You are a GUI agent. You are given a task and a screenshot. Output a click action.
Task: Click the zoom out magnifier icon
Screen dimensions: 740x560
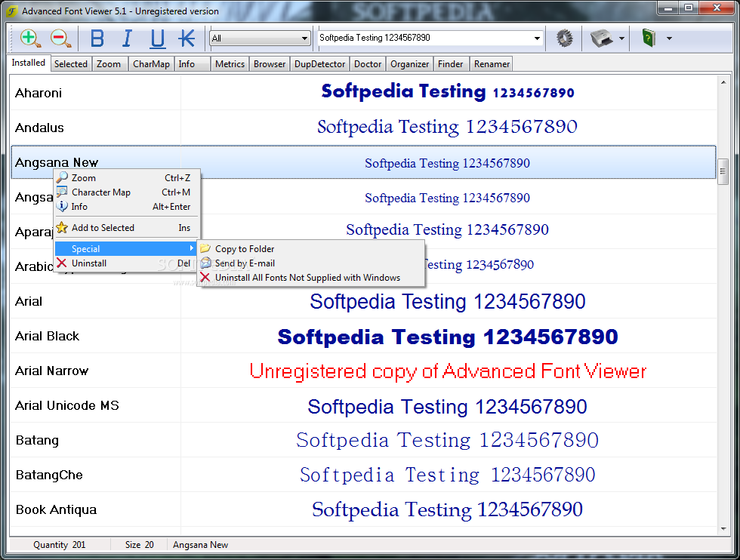(x=61, y=38)
